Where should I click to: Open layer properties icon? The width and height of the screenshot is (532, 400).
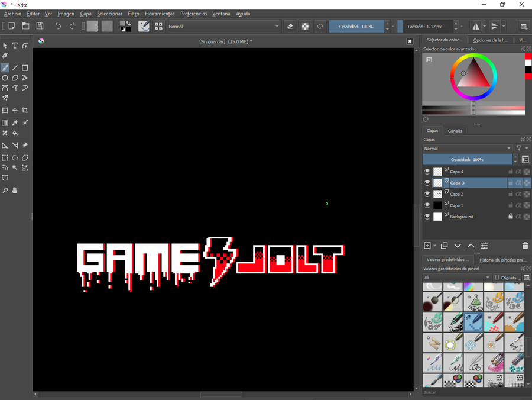484,246
